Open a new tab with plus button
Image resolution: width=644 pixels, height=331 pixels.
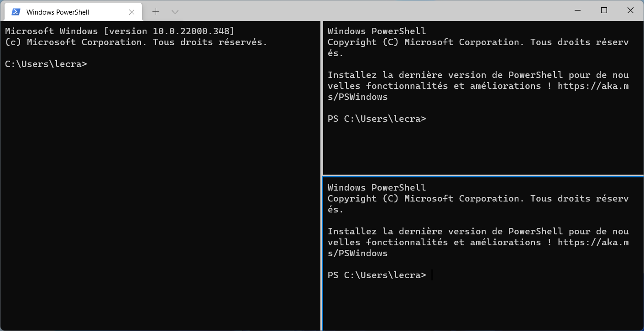coord(156,11)
